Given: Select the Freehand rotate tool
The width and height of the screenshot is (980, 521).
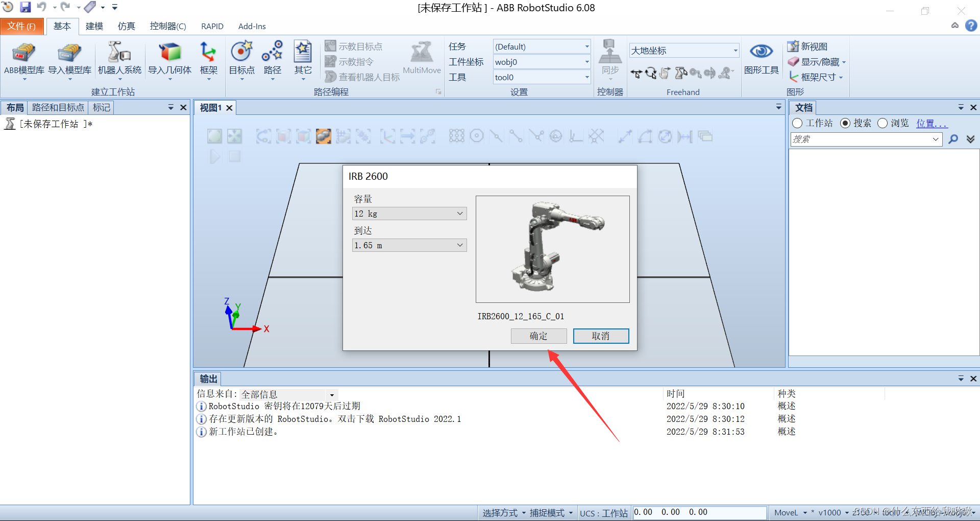Looking at the screenshot, I should coord(651,74).
